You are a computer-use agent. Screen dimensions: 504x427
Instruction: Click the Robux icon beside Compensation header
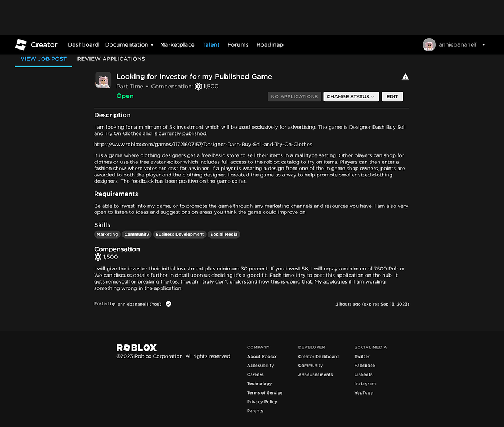[x=198, y=87]
